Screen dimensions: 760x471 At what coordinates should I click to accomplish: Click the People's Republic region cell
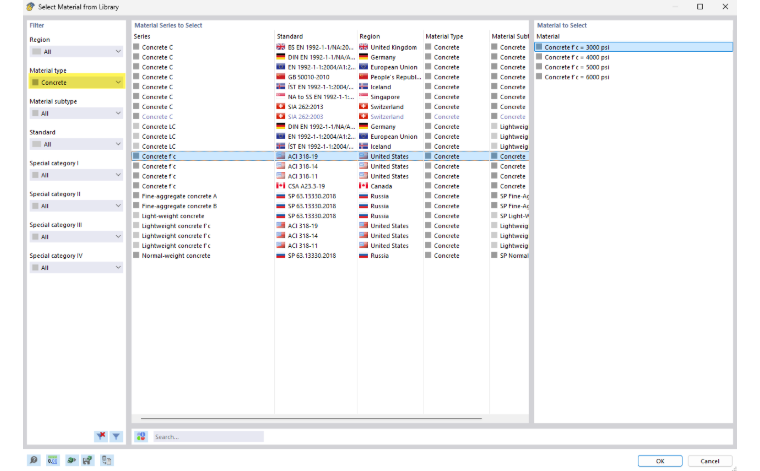[396, 77]
